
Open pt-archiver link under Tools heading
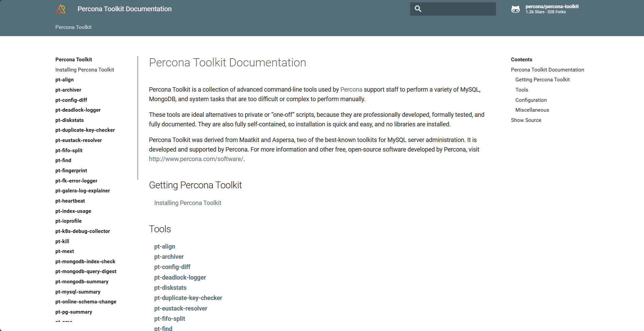169,257
